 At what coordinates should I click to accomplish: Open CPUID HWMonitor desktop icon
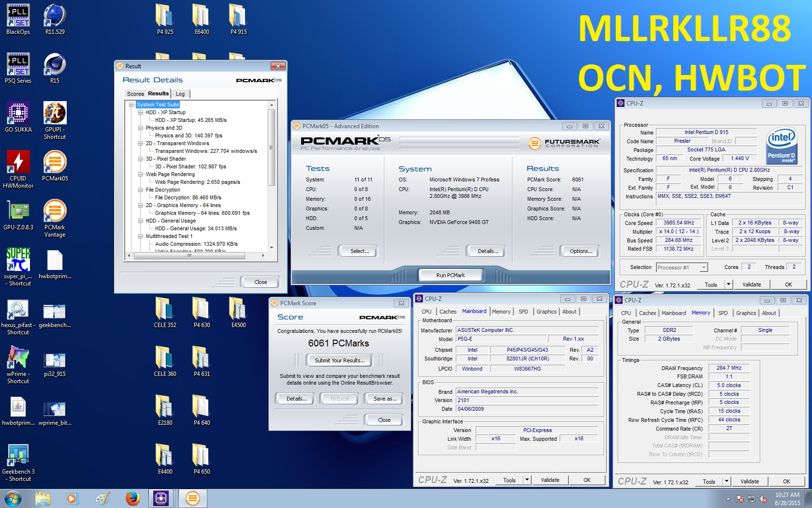(x=18, y=169)
